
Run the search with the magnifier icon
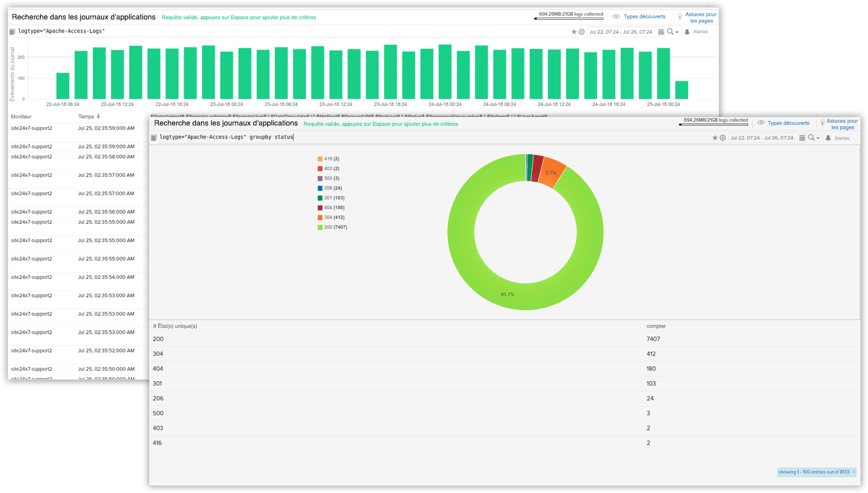tap(811, 138)
